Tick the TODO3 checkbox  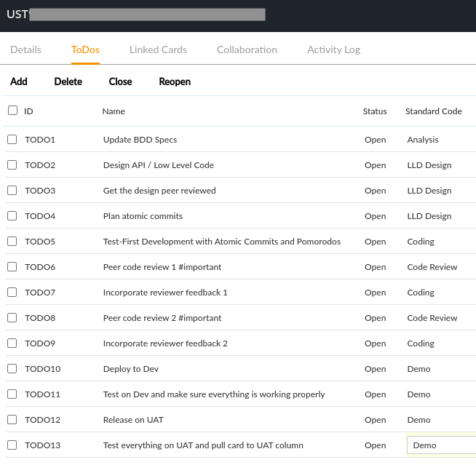pyautogui.click(x=12, y=191)
